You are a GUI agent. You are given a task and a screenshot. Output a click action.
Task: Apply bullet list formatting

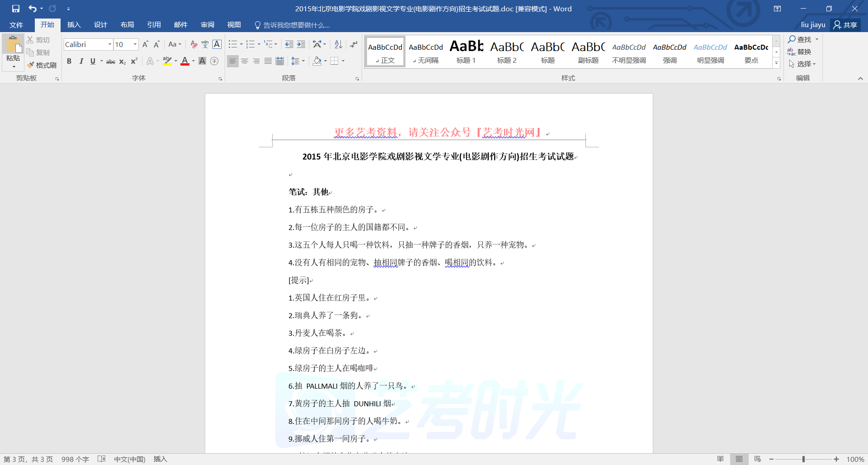click(233, 44)
